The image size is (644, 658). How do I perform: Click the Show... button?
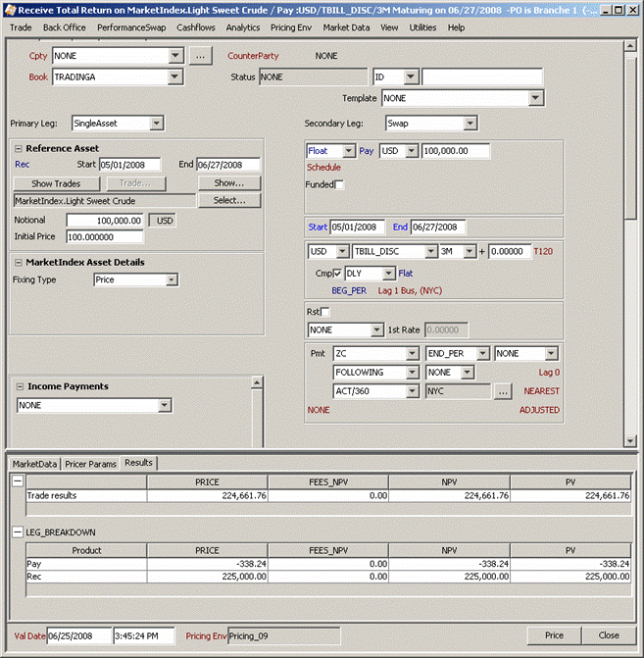click(x=229, y=183)
